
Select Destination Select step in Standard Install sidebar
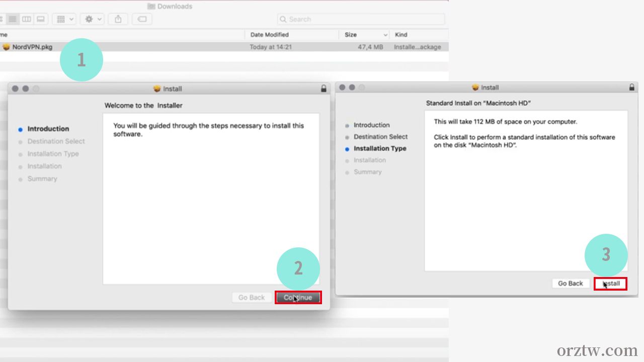(x=381, y=137)
